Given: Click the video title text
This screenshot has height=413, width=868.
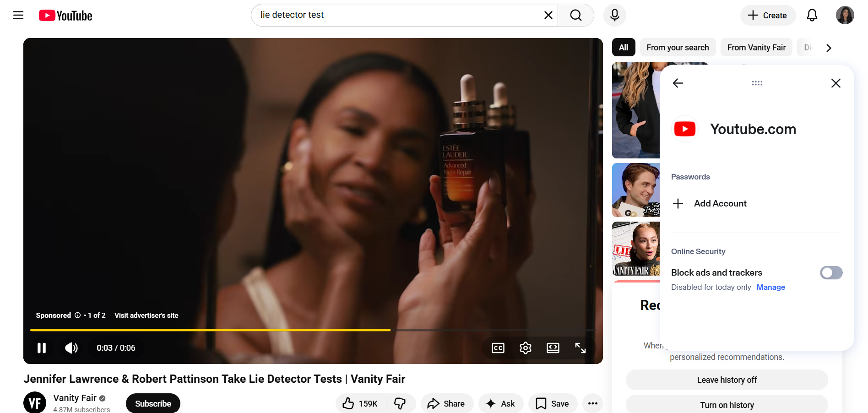Looking at the screenshot, I should tap(214, 379).
